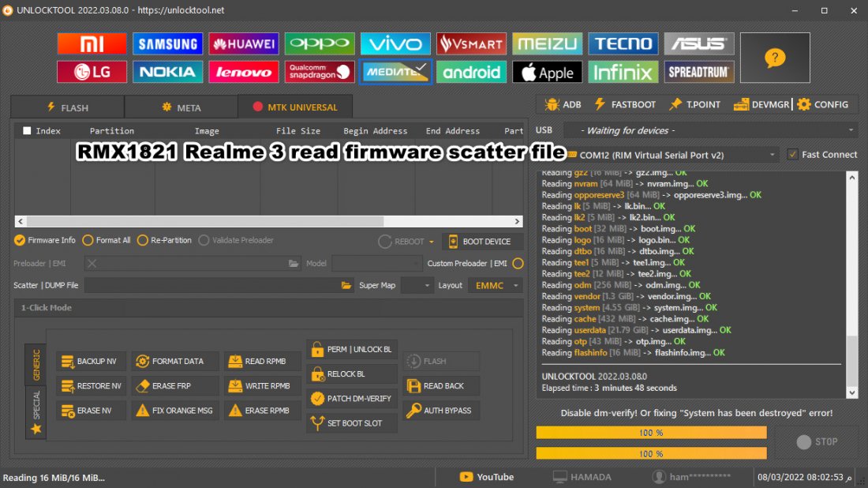Select the Huawei brand tile
This screenshot has width=868, height=488.
click(x=244, y=43)
